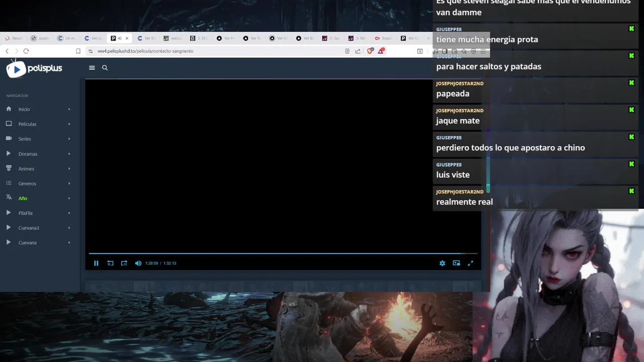The height and width of the screenshot is (362, 644).
Task: Click the Kick badge on 'realmente real' message
Action: click(x=631, y=191)
